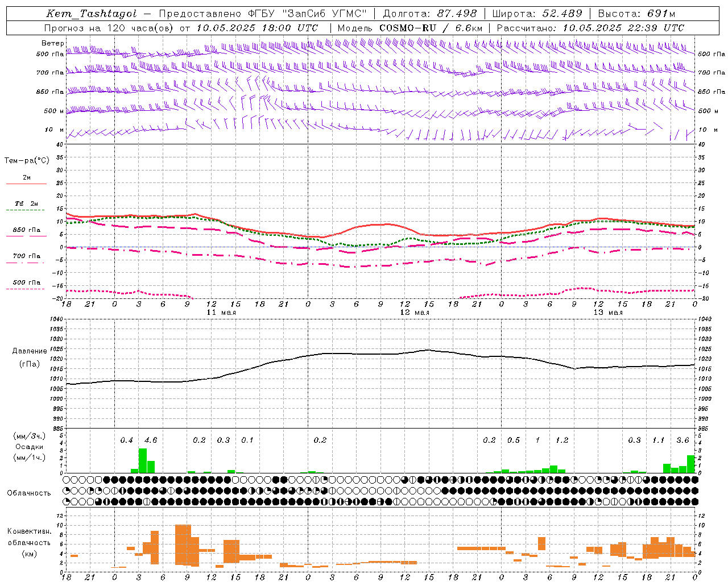Click the "Td 2м" dew point legend entry

click(x=27, y=203)
